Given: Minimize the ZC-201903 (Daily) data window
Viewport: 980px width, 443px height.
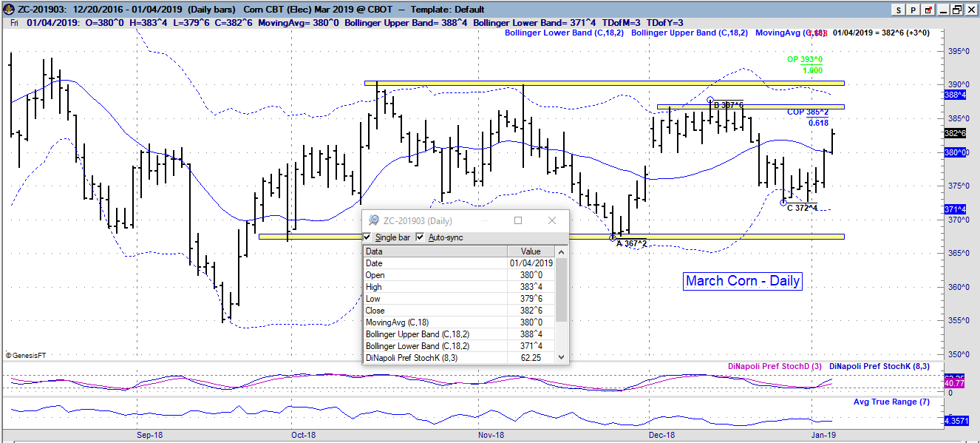Looking at the screenshot, I should (x=485, y=220).
